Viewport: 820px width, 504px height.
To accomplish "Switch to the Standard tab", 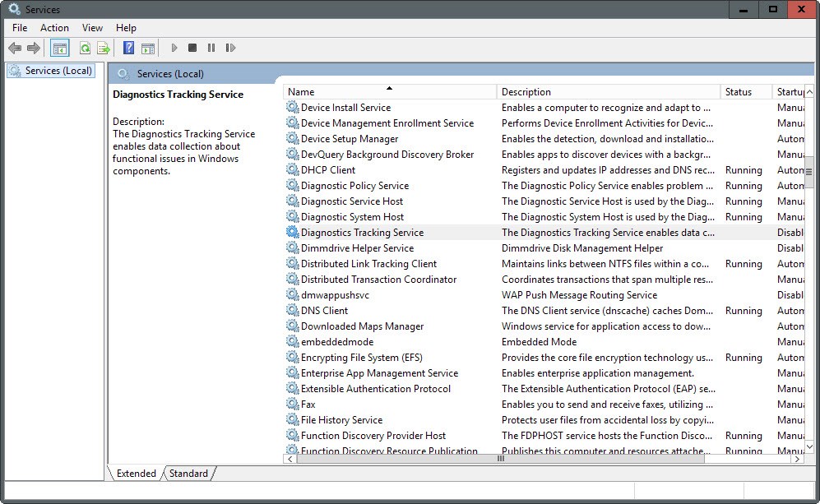I will [x=188, y=473].
